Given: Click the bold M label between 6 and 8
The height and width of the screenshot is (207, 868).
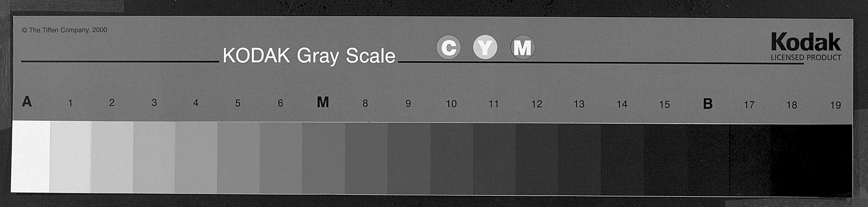Looking at the screenshot, I should tap(323, 102).
